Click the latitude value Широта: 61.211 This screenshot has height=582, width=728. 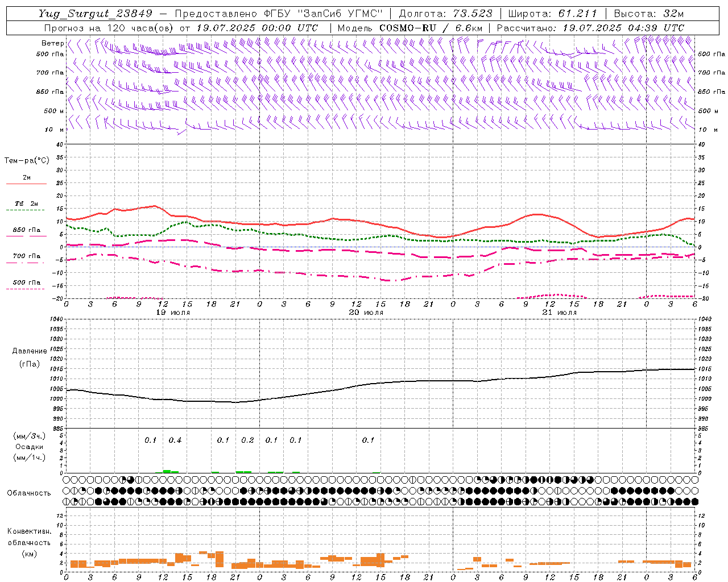552,14
